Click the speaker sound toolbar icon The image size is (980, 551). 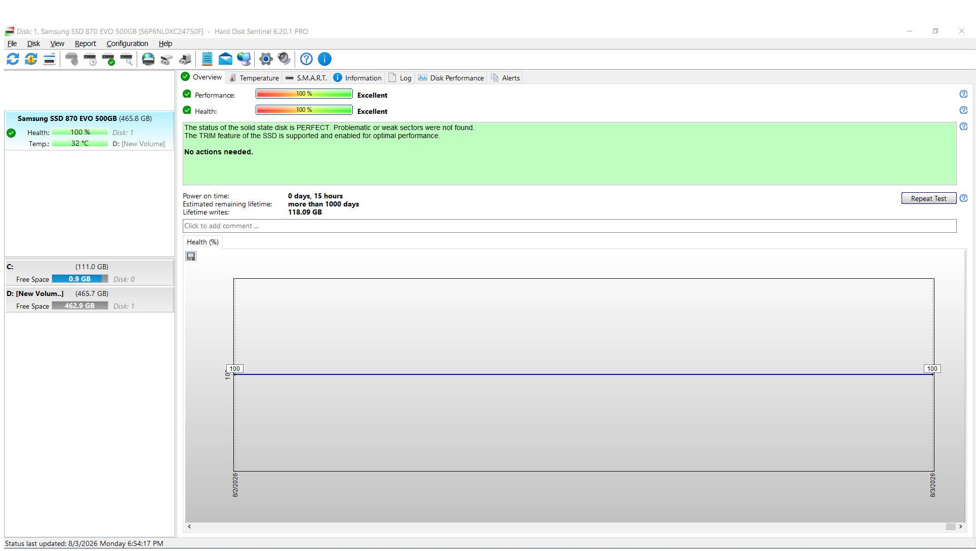[x=284, y=59]
